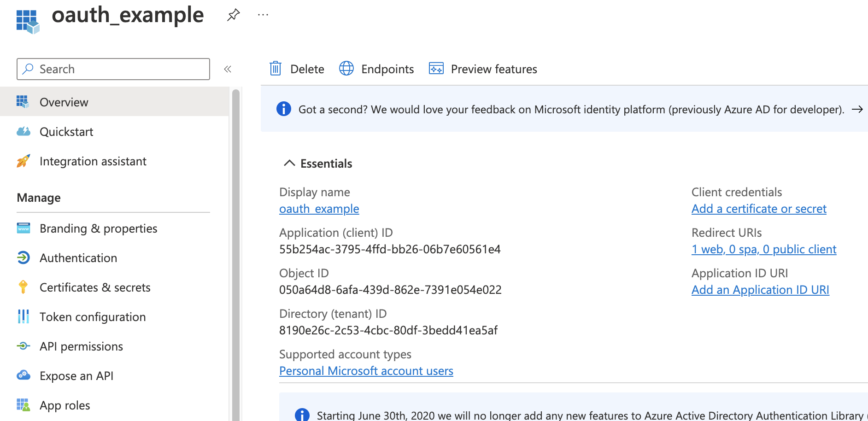The width and height of the screenshot is (868, 421).
Task: Follow the feedback banner arrow
Action: [857, 109]
